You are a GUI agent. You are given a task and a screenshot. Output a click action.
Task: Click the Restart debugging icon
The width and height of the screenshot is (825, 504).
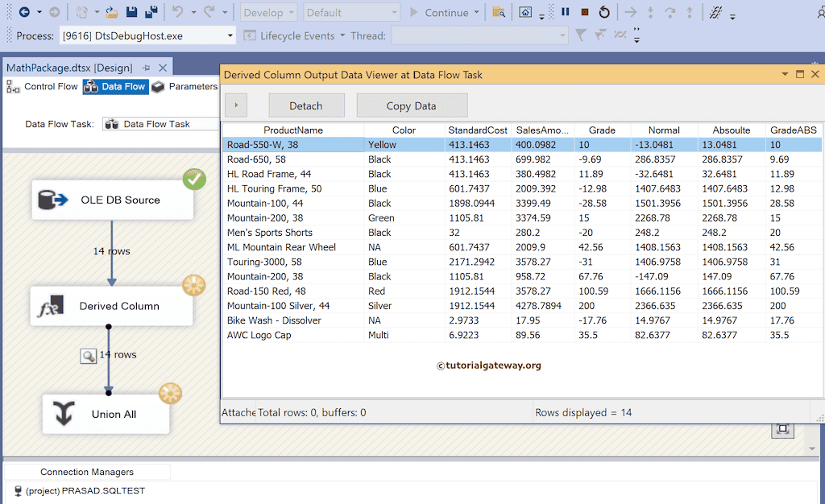[605, 12]
